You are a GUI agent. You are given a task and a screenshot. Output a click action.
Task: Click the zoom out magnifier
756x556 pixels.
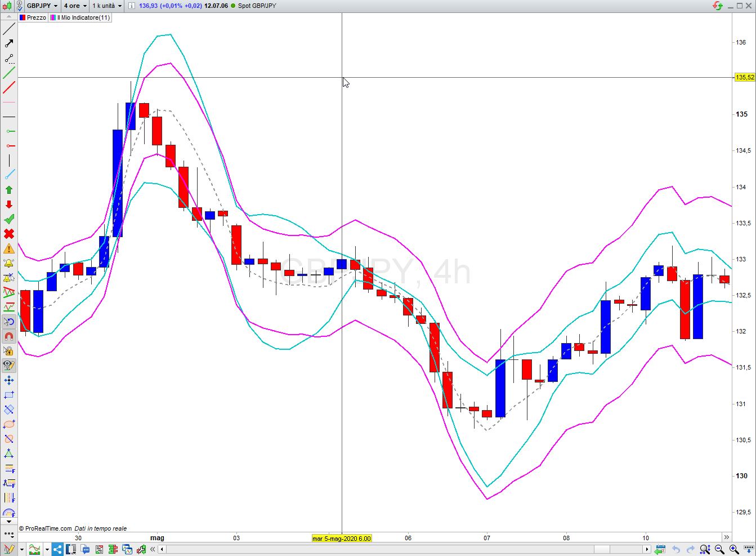pyautogui.click(x=719, y=549)
